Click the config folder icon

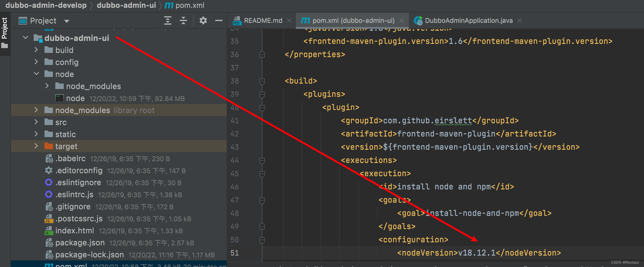click(x=49, y=62)
